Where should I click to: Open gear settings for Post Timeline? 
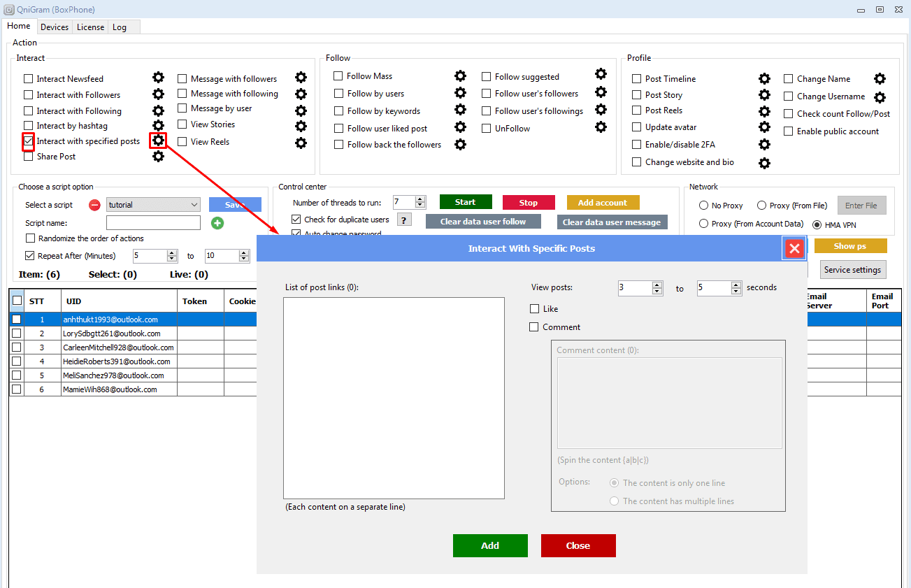[765, 79]
